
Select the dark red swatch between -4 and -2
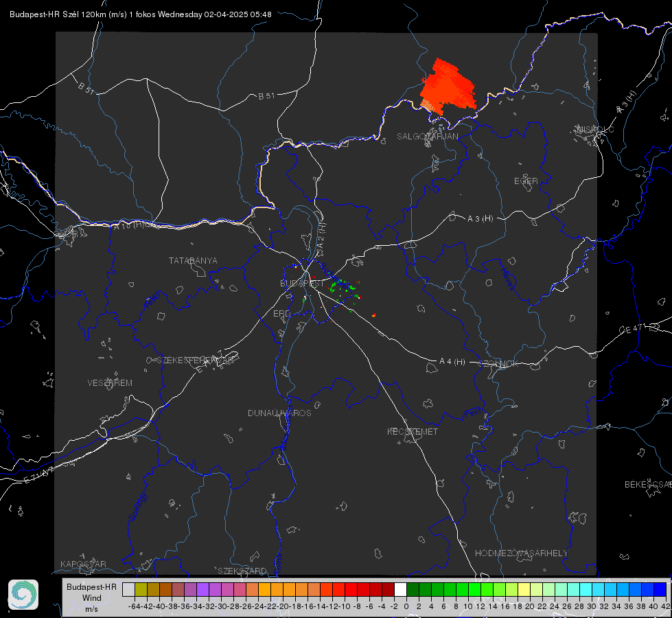click(388, 589)
